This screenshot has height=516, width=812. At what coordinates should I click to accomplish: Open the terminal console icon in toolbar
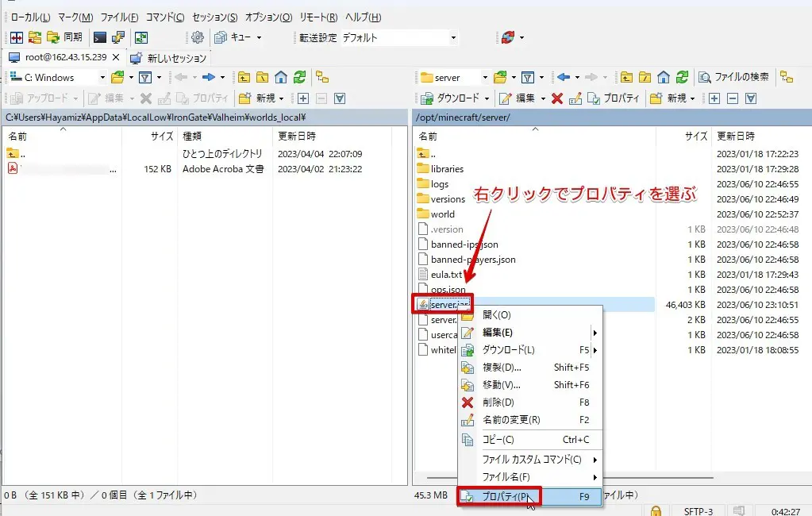(99, 37)
